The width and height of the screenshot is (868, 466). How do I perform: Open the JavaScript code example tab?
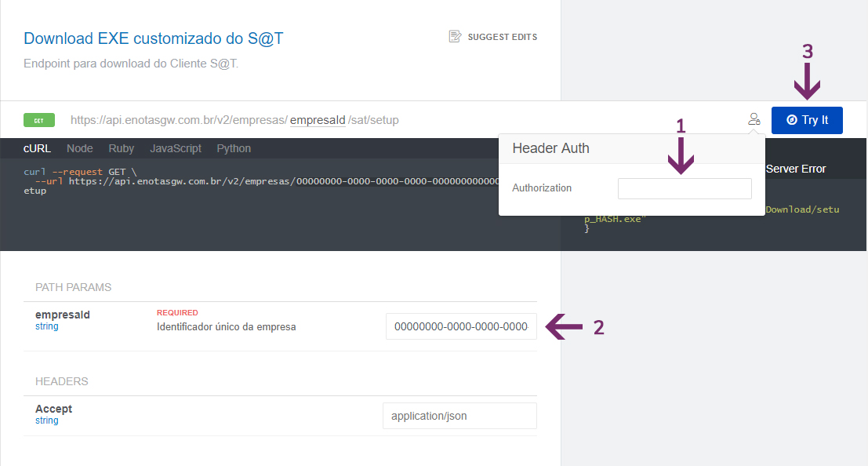175,147
